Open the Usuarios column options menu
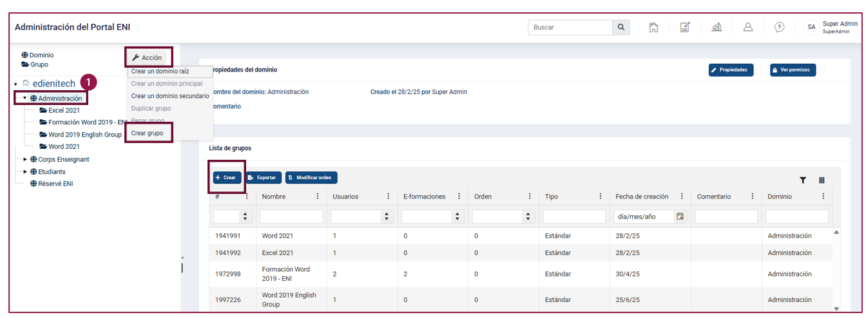The height and width of the screenshot is (317, 868). [x=388, y=197]
